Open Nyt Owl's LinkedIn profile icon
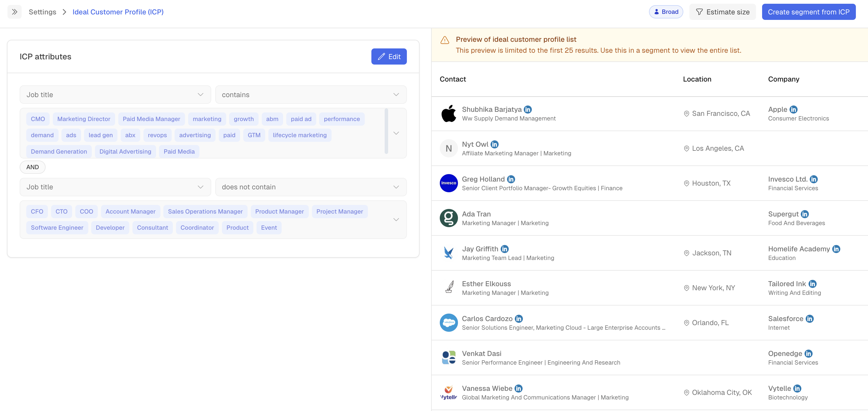The image size is (868, 411). tap(494, 144)
